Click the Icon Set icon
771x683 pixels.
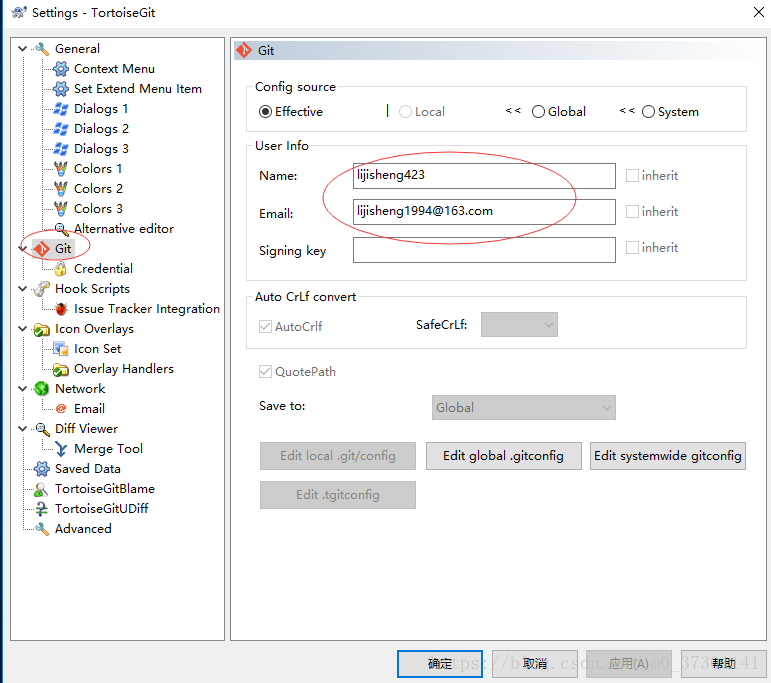click(x=61, y=349)
